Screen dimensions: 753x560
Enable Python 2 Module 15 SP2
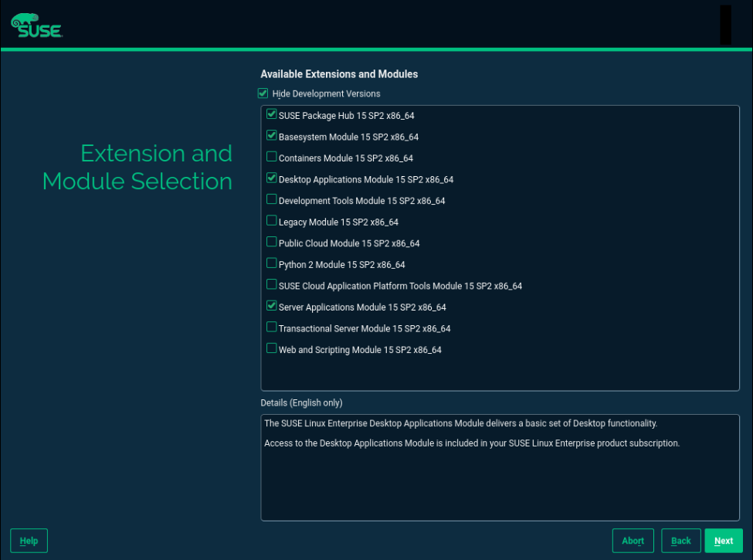[x=272, y=263]
